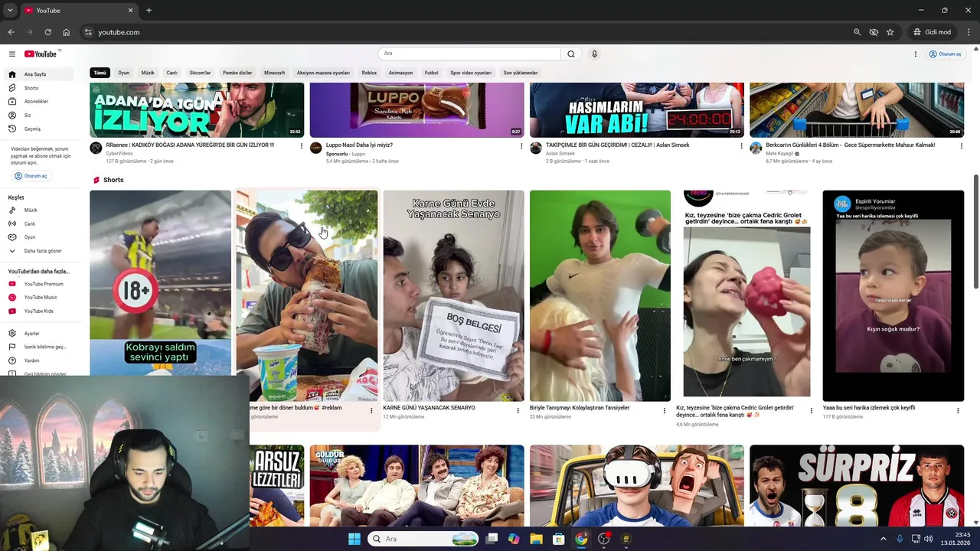Screen dimensions: 980x551
Task: Open Windows Start menu
Action: pyautogui.click(x=354, y=539)
